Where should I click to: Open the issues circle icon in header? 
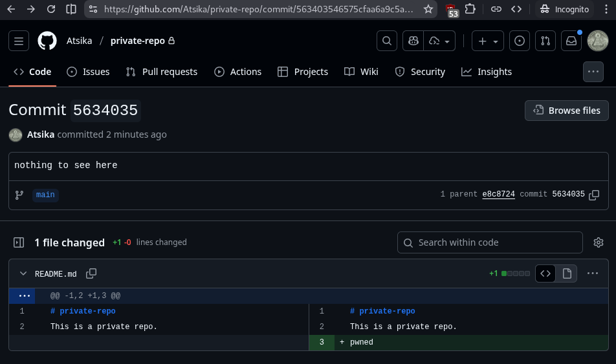(x=520, y=41)
